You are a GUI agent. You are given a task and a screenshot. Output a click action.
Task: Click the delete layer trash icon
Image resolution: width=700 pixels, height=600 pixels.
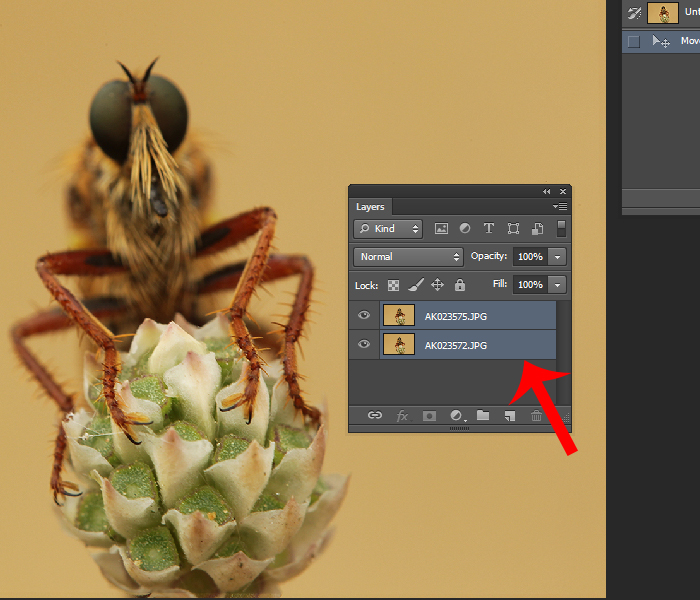click(x=536, y=416)
